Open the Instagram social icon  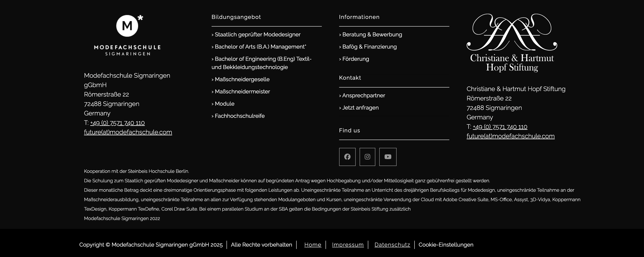click(367, 157)
